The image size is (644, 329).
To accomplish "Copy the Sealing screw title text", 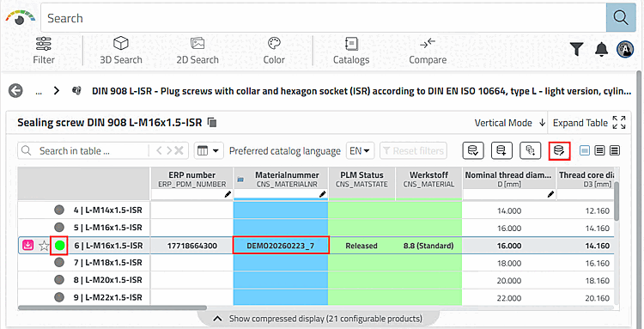I will [x=212, y=122].
